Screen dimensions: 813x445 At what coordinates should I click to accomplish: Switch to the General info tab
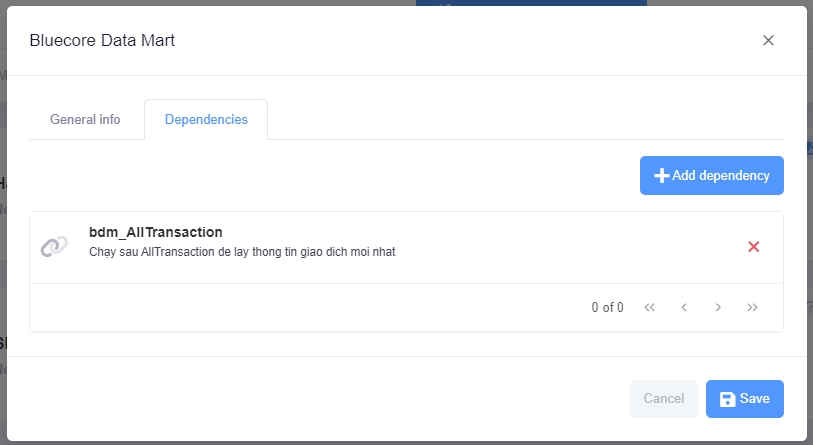(x=85, y=119)
